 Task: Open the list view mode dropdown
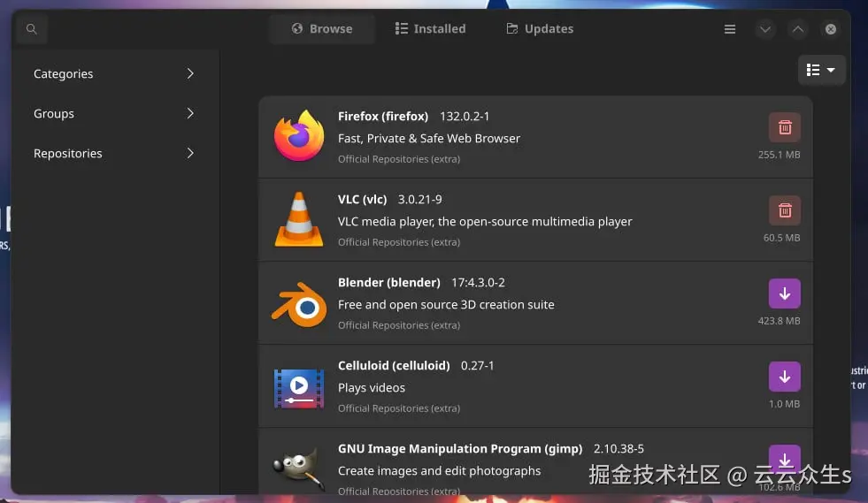click(821, 70)
